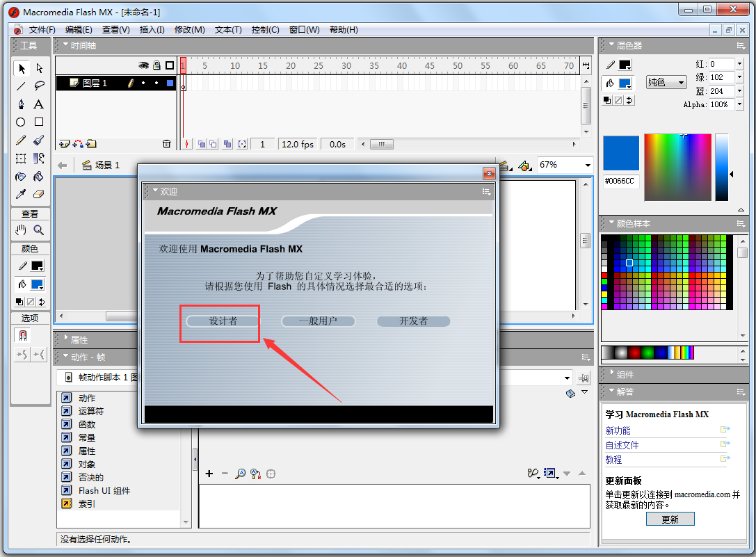The height and width of the screenshot is (557, 756).
Task: Click the center frame icon in timeline
Action: tap(186, 144)
